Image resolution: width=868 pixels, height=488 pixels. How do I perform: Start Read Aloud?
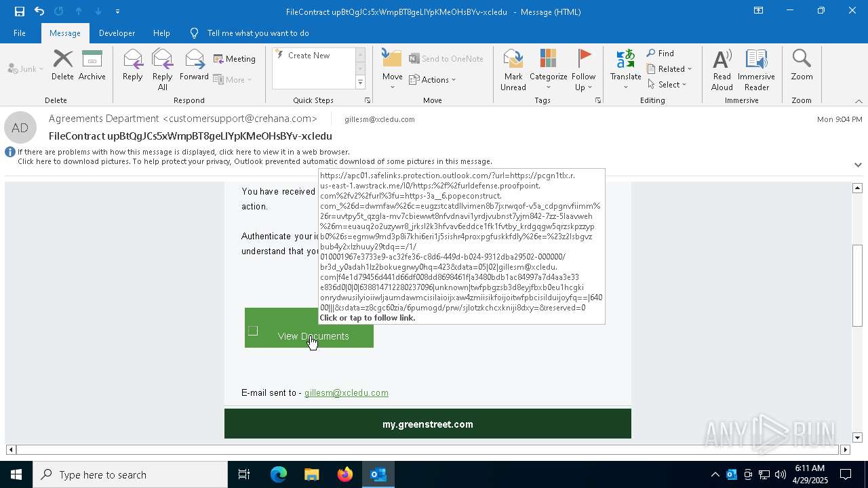722,70
